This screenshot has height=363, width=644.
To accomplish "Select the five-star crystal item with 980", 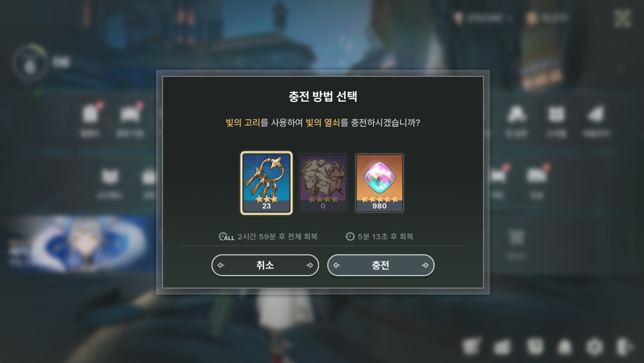I will click(379, 183).
